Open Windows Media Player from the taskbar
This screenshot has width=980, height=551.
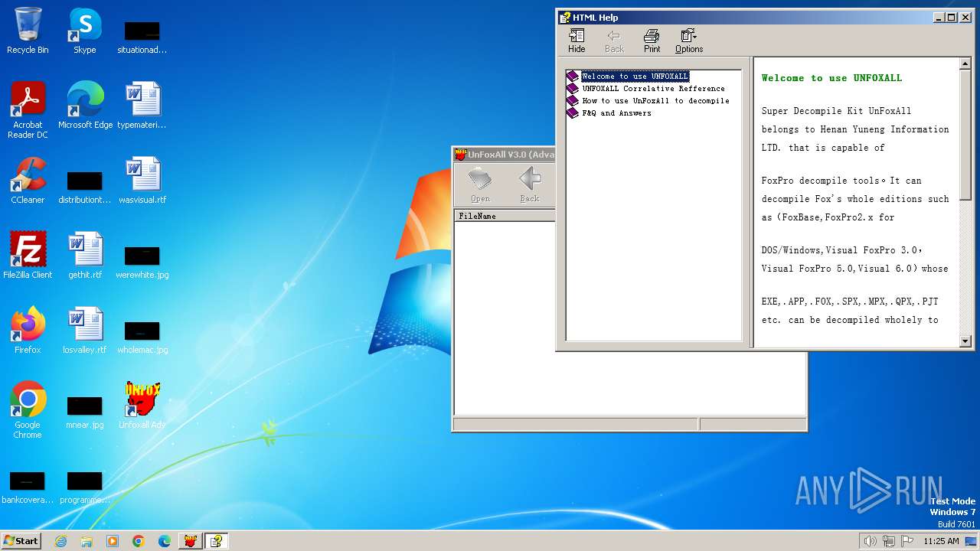113,541
